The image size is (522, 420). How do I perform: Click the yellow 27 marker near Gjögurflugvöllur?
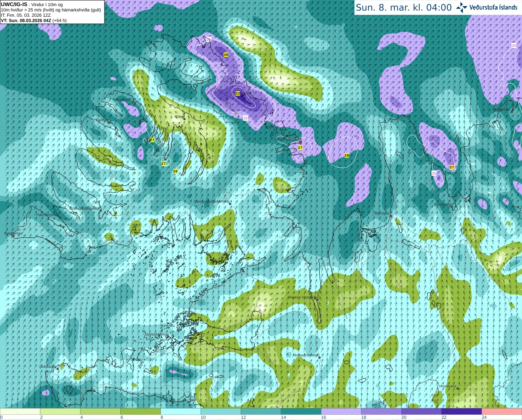coord(300,148)
